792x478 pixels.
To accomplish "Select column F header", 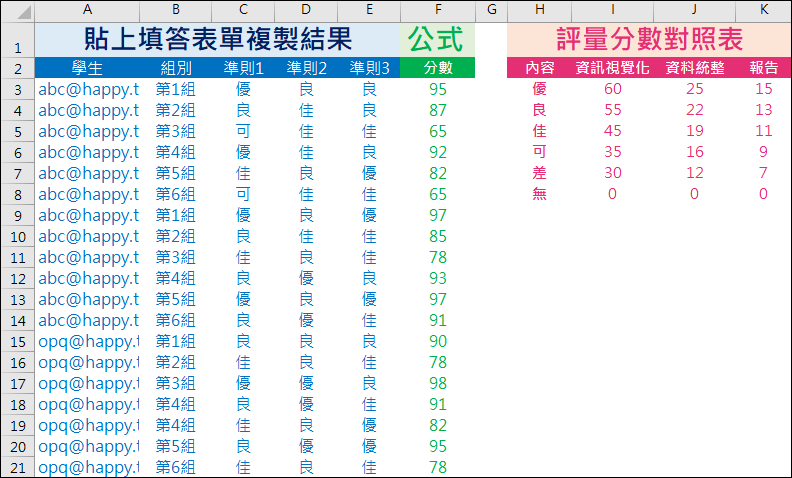I will tap(438, 10).
